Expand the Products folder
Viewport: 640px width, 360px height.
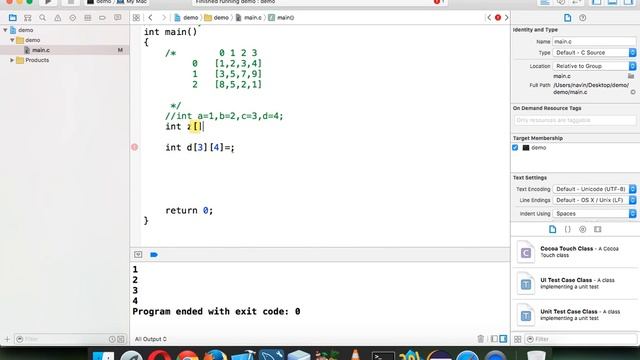pos(12,60)
